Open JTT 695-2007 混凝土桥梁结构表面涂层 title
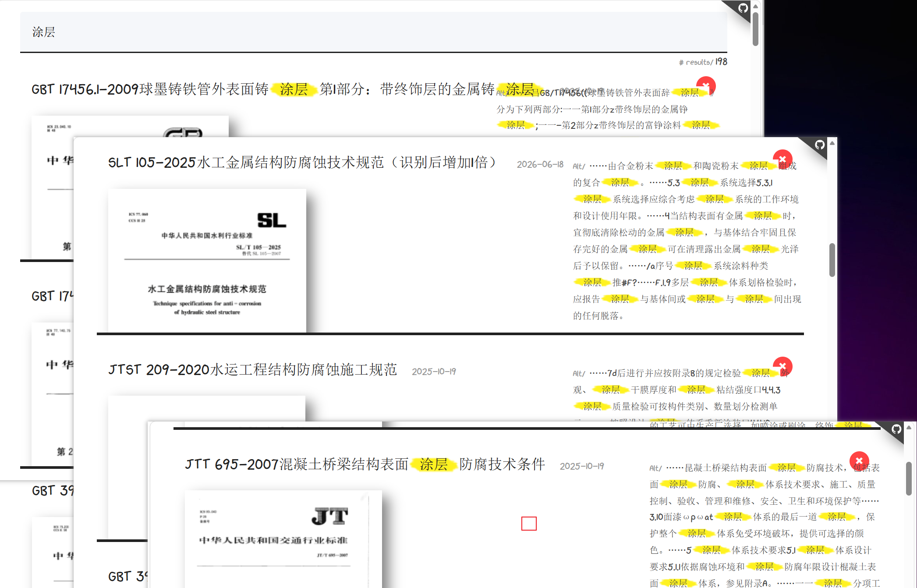Image resolution: width=917 pixels, height=588 pixels. [365, 464]
